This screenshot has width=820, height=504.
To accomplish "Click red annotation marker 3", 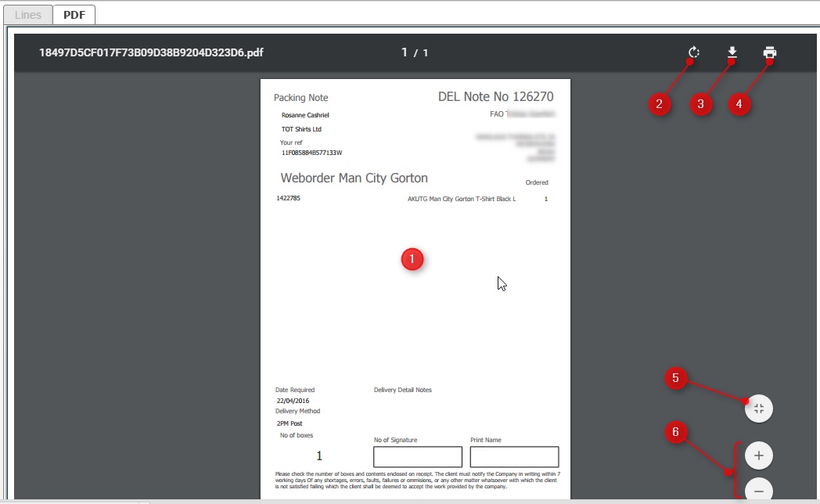I will point(700,103).
